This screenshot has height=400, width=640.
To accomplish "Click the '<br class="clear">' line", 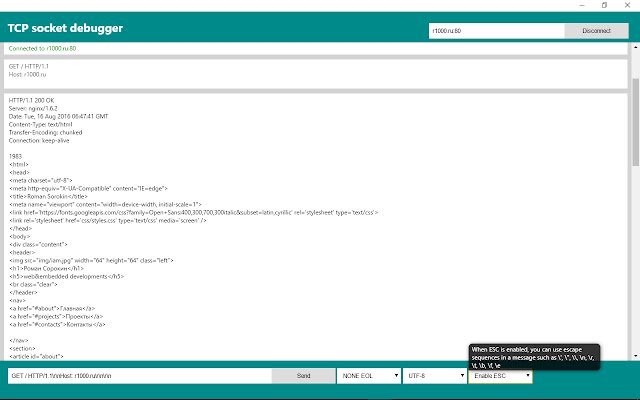I will [33, 284].
